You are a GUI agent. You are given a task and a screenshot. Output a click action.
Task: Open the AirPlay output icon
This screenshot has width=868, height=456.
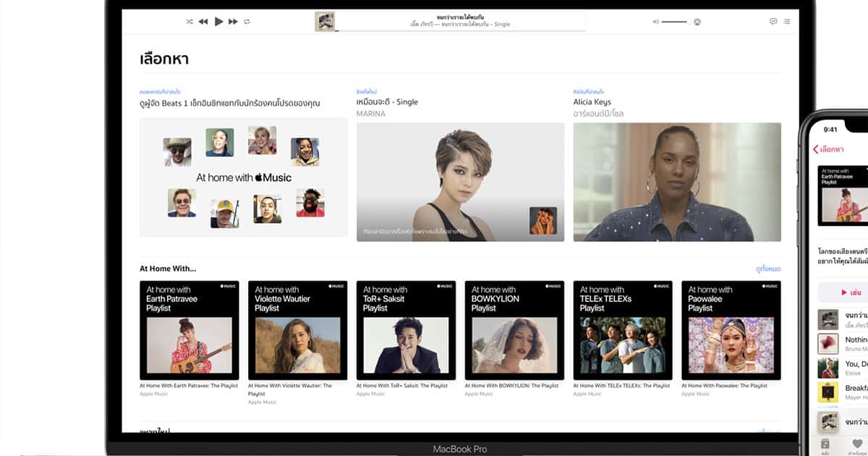(x=697, y=22)
